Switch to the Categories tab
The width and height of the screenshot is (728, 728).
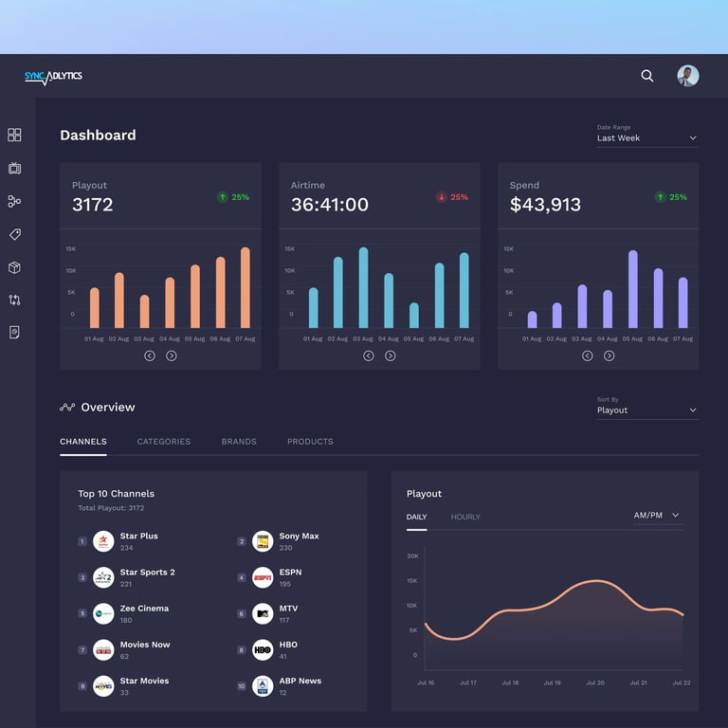(x=163, y=442)
